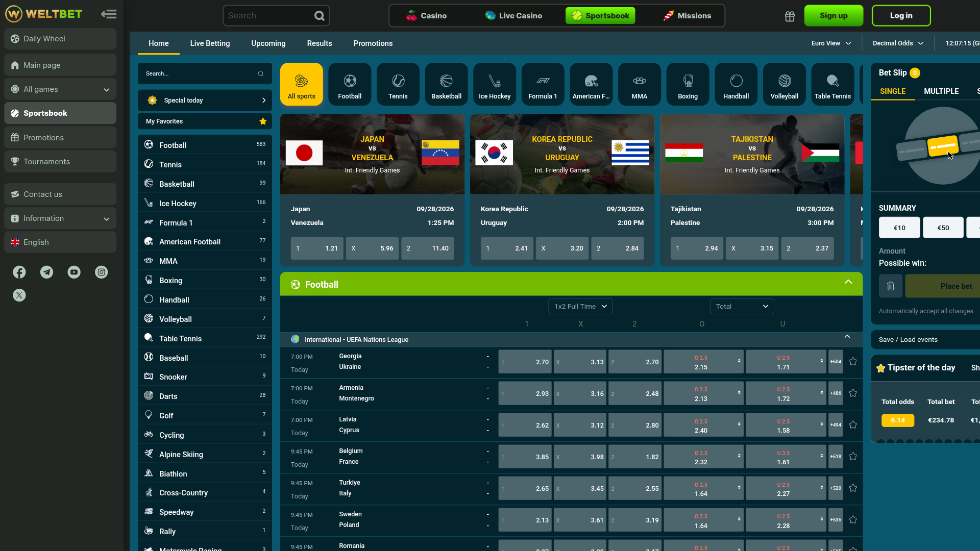Open the Euro View dropdown
980x551 pixels.
[x=831, y=43]
